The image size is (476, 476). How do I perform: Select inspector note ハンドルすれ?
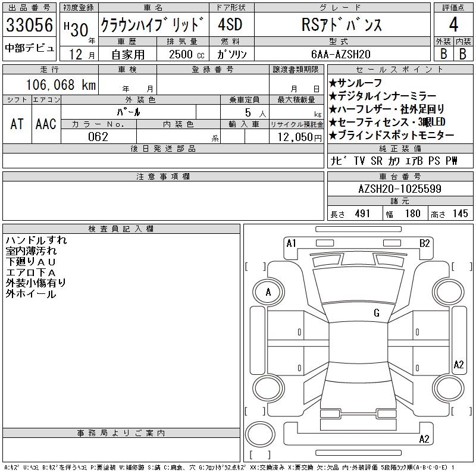[x=36, y=240]
